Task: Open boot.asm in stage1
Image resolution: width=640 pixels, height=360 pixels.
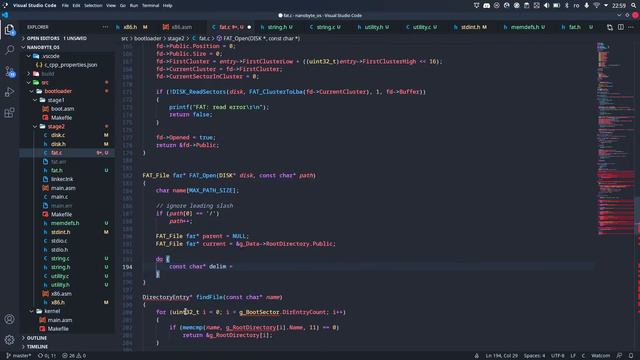Action: (67, 109)
